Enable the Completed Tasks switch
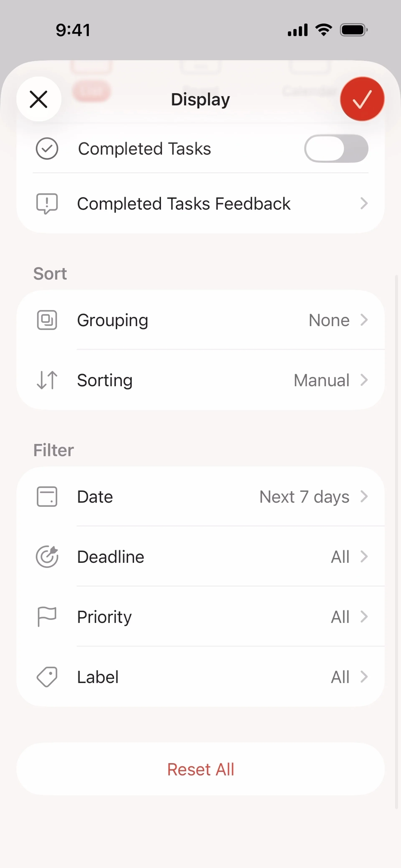This screenshot has height=868, width=401. [x=336, y=149]
